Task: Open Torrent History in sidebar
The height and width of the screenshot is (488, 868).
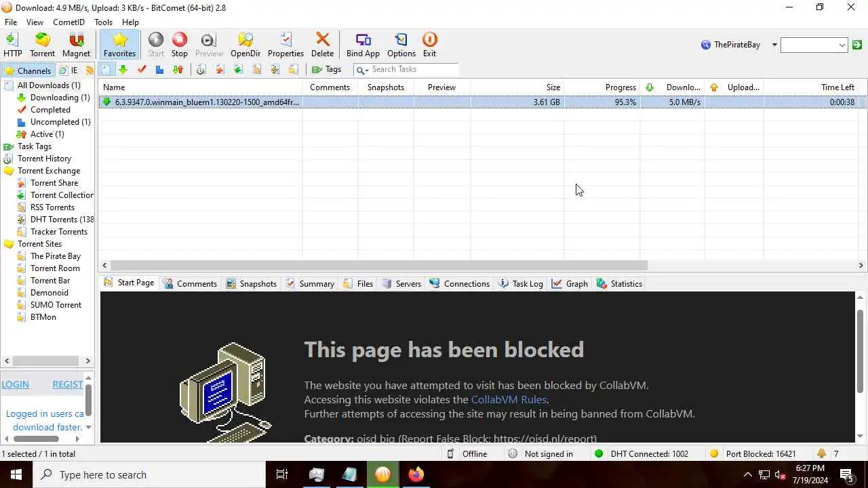Action: [x=44, y=159]
